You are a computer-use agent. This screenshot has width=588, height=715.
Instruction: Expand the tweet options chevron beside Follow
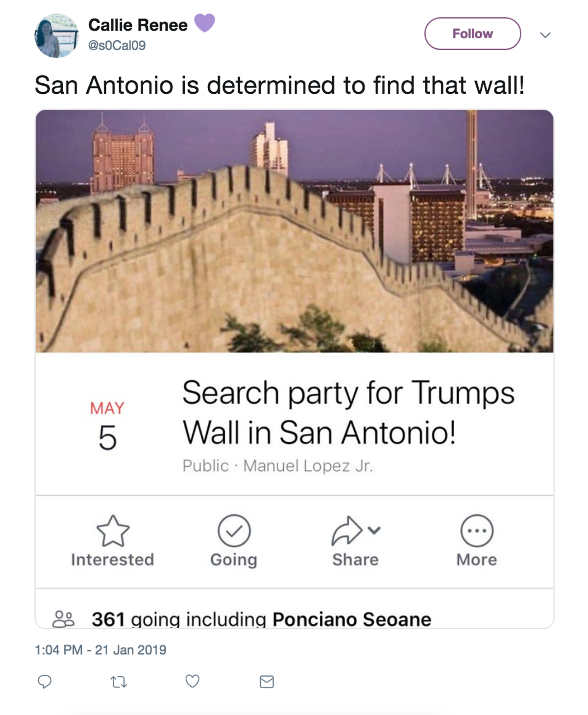point(545,35)
